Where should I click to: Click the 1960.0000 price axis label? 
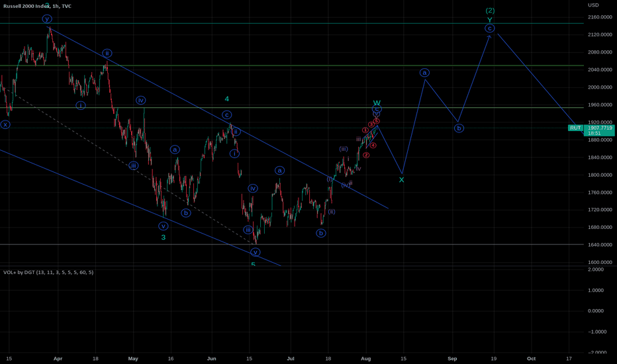pos(600,105)
